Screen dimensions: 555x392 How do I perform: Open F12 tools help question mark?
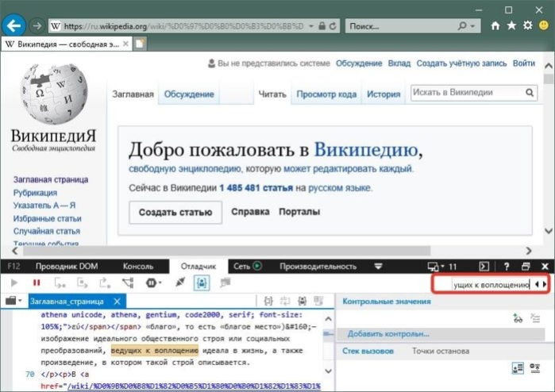[506, 267]
